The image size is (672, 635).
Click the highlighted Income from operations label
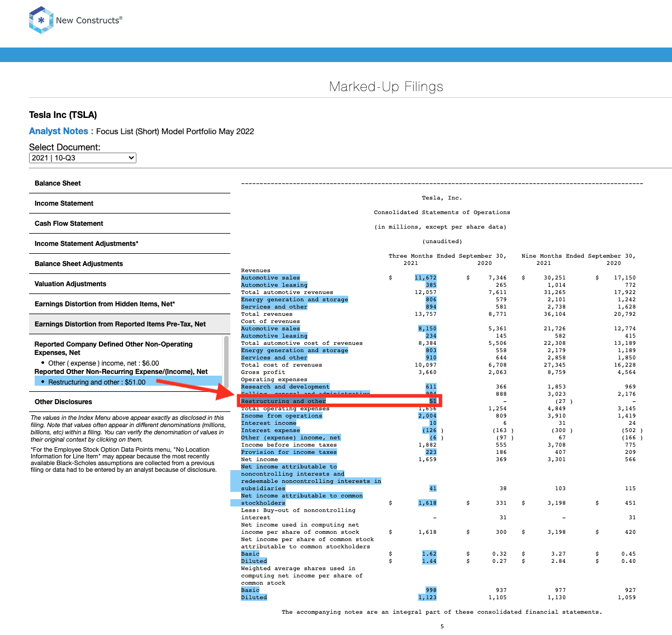[282, 416]
